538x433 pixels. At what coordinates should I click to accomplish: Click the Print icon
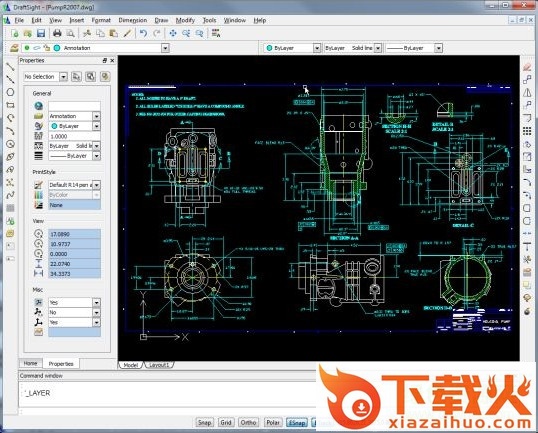[57, 33]
